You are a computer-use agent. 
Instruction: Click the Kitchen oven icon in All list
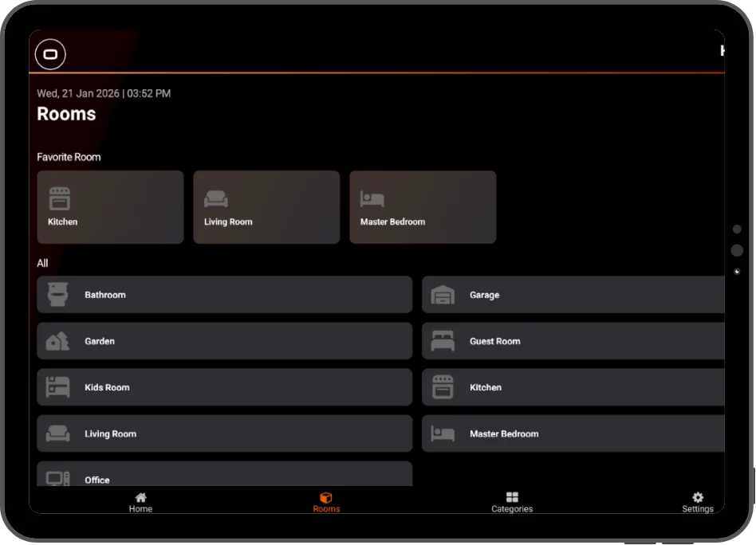443,387
